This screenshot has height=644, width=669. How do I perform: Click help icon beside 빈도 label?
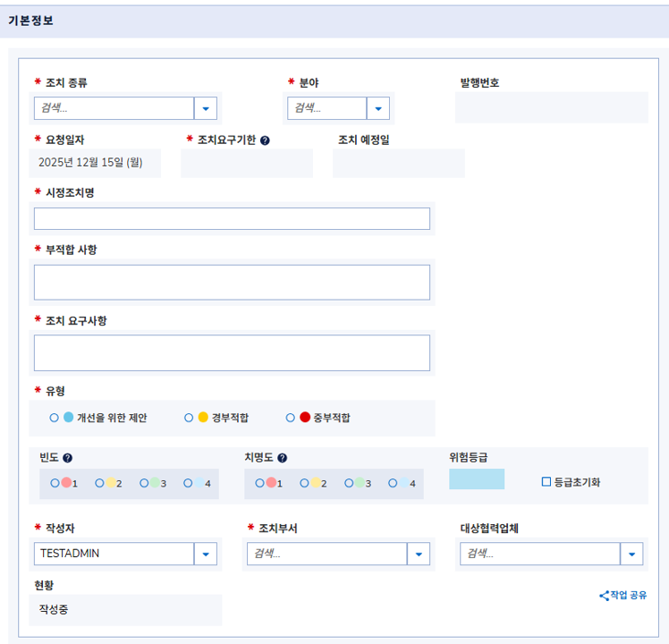[68, 458]
